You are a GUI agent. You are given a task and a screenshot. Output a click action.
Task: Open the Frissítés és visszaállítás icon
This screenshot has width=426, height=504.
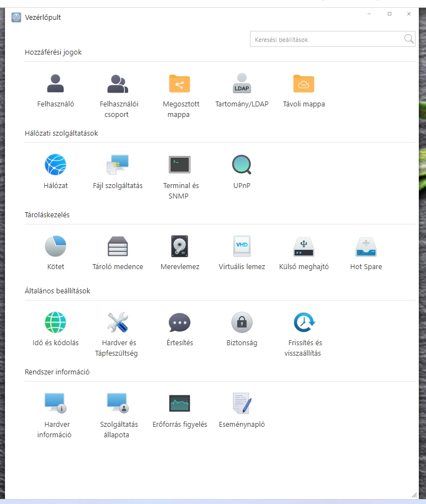pos(305,322)
